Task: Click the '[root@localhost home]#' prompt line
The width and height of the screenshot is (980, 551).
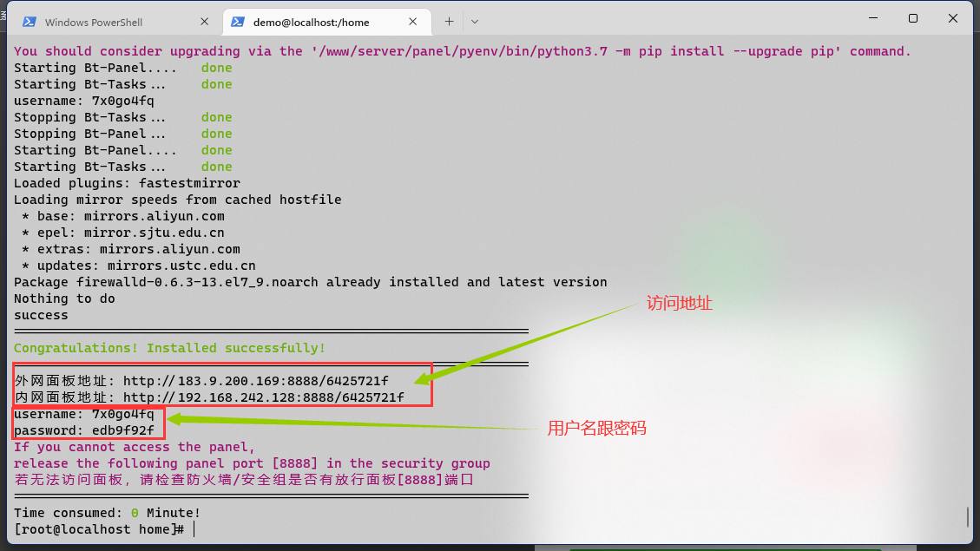Action: pyautogui.click(x=99, y=529)
